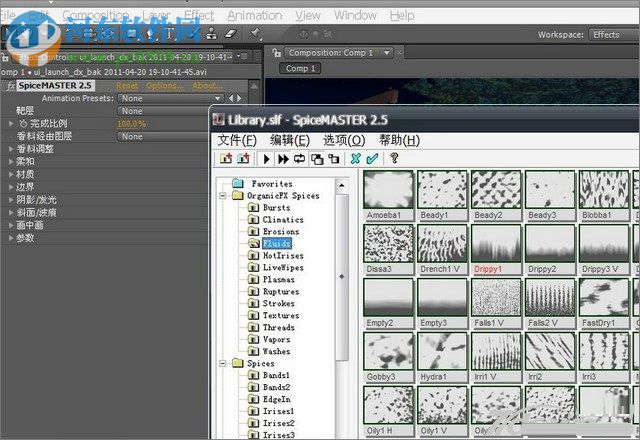Click first add-to-favorites icon in SpiceMASTER toolbar
Viewport: 640px width, 440px height.
click(226, 158)
